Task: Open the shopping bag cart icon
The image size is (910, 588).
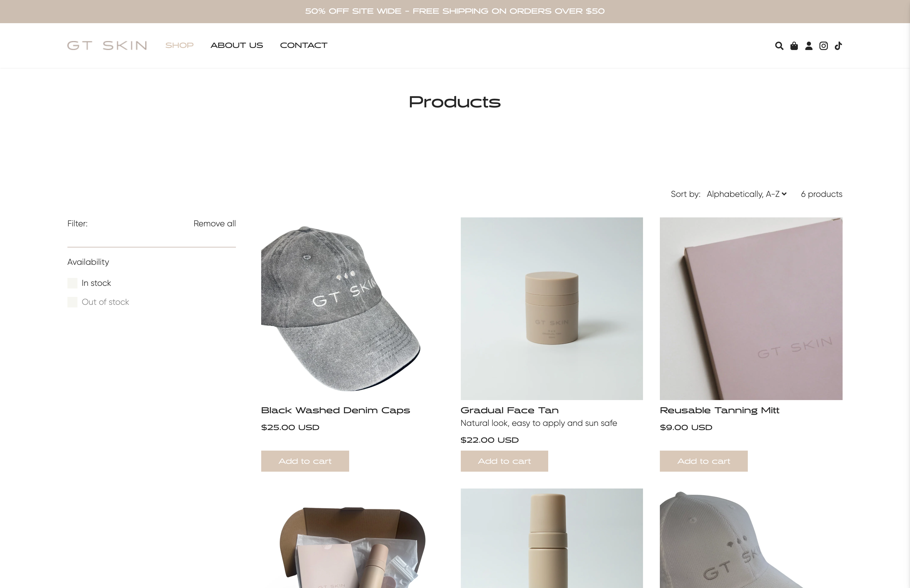Action: [794, 46]
